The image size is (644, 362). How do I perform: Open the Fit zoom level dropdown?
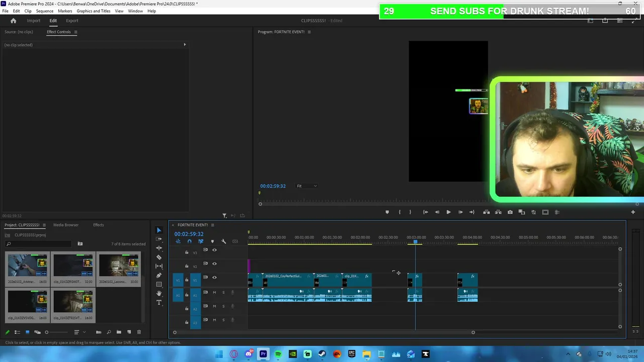tap(307, 186)
